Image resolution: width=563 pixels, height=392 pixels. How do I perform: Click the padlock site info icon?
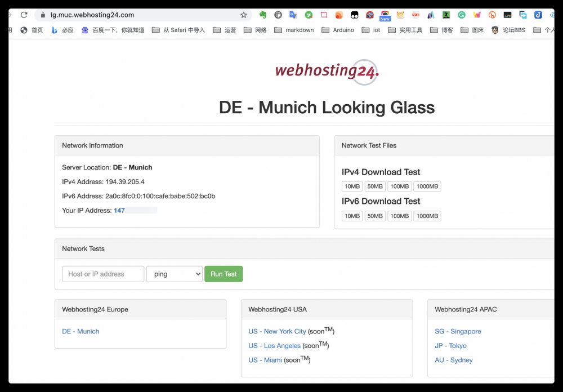pyautogui.click(x=42, y=15)
